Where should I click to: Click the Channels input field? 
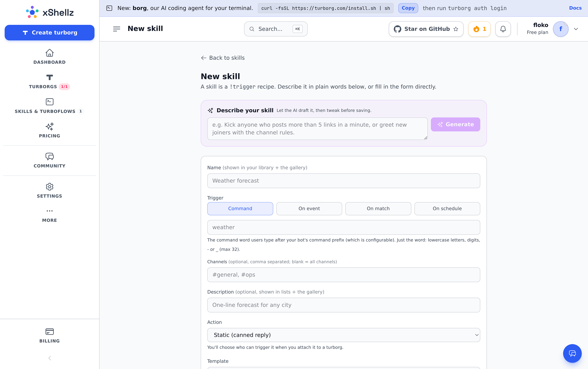tap(344, 275)
